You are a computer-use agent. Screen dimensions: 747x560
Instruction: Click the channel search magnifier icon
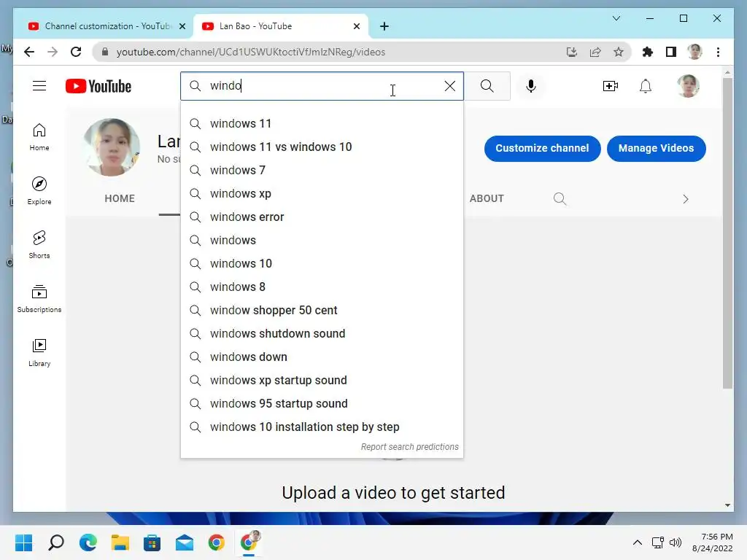point(560,198)
